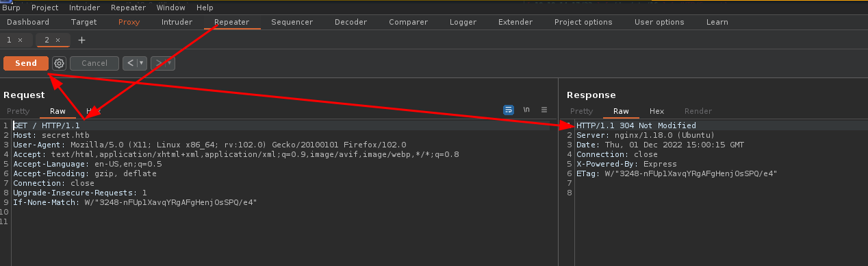
Task: Switch to the Sequencer tab
Action: pyautogui.click(x=292, y=22)
